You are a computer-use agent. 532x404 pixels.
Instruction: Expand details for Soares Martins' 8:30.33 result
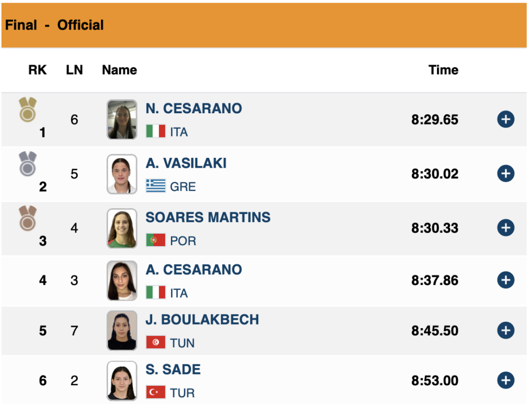click(506, 227)
